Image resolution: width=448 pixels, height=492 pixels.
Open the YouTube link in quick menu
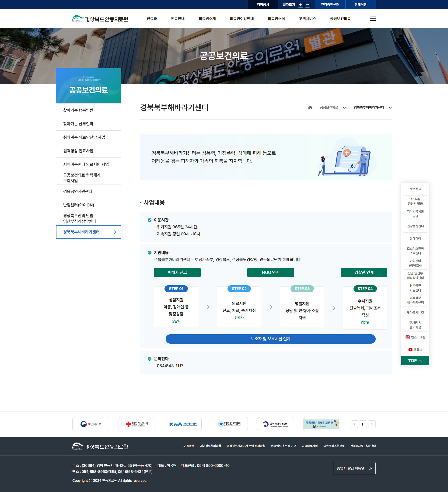pyautogui.click(x=415, y=350)
